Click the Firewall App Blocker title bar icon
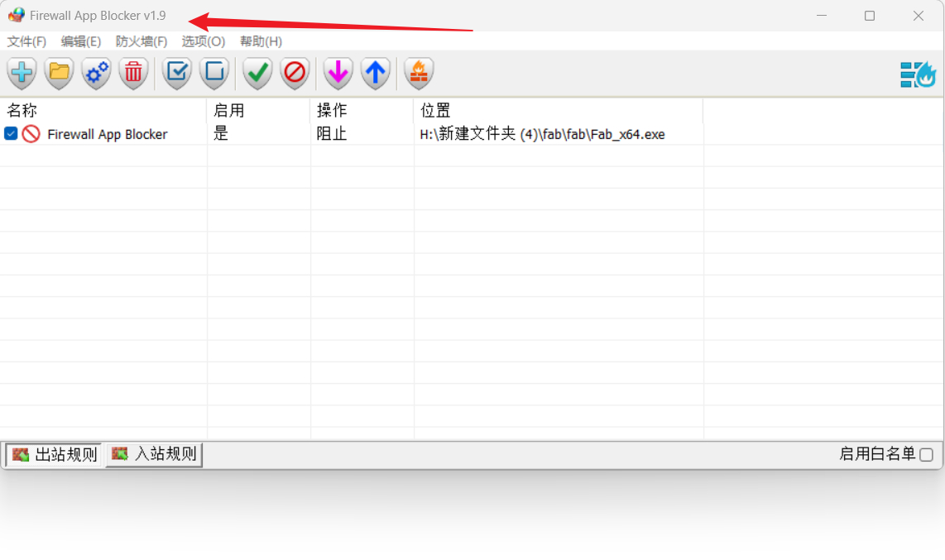 click(x=17, y=15)
